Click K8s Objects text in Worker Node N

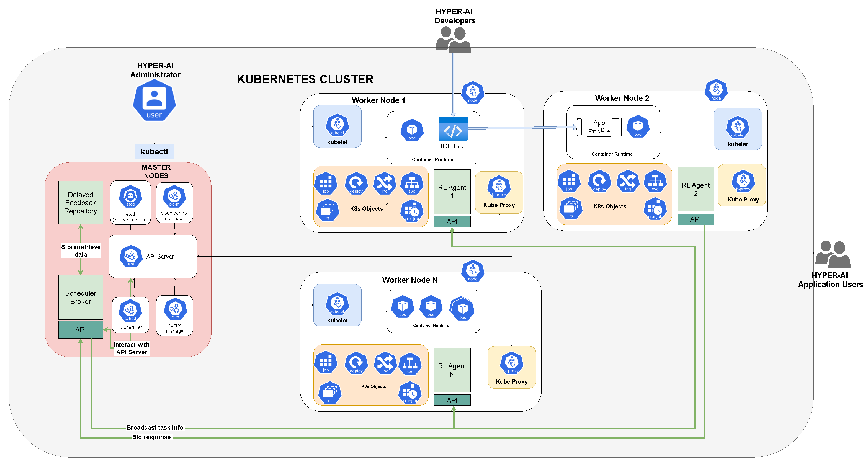click(373, 386)
